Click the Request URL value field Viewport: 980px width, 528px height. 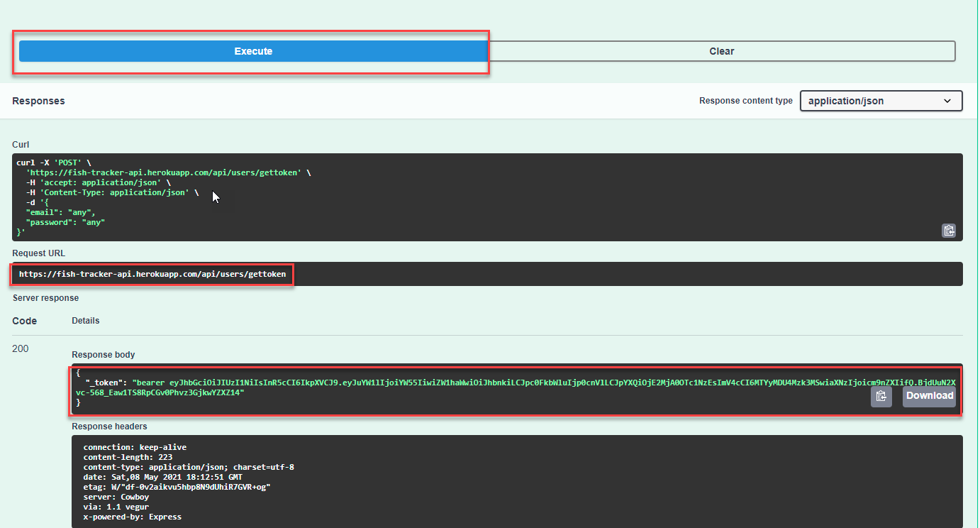coord(487,274)
